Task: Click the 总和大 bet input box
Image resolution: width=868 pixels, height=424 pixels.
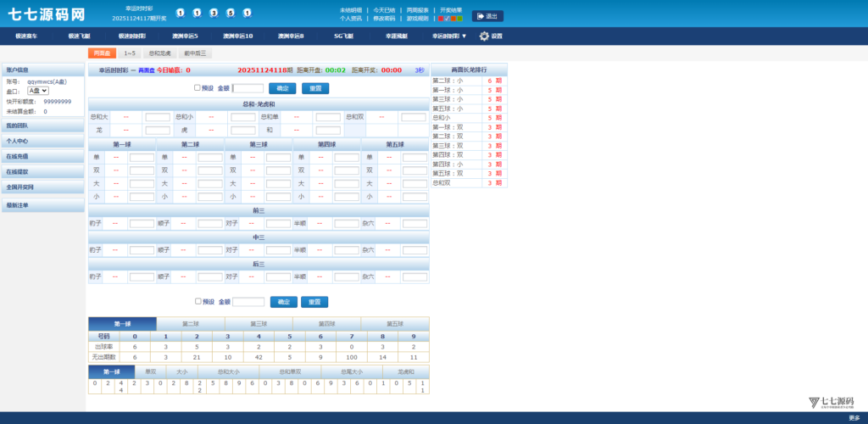Action: [158, 117]
